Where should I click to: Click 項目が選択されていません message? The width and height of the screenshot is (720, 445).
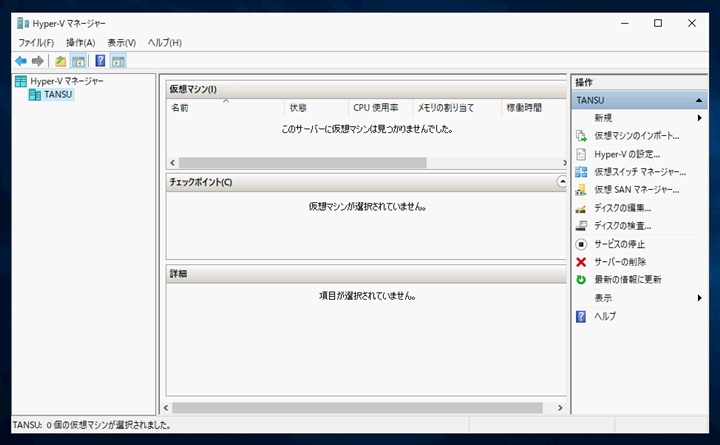[x=367, y=296]
